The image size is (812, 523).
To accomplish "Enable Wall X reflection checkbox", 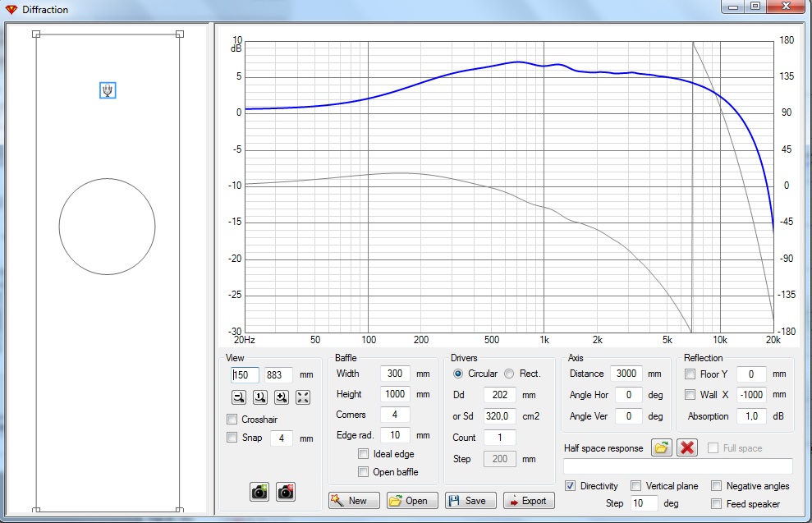I will [x=690, y=395].
